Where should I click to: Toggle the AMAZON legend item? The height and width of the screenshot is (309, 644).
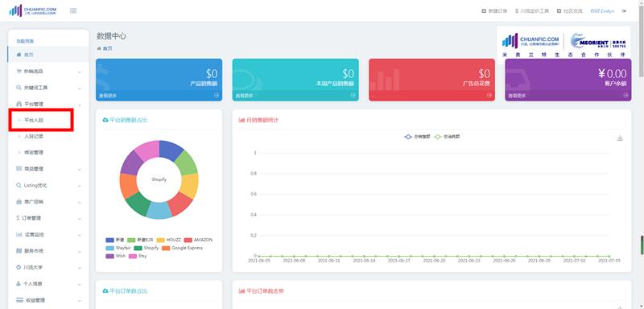coord(198,240)
